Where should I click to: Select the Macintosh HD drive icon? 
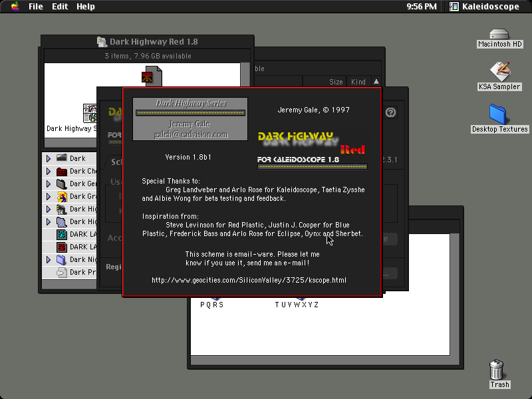pyautogui.click(x=499, y=34)
